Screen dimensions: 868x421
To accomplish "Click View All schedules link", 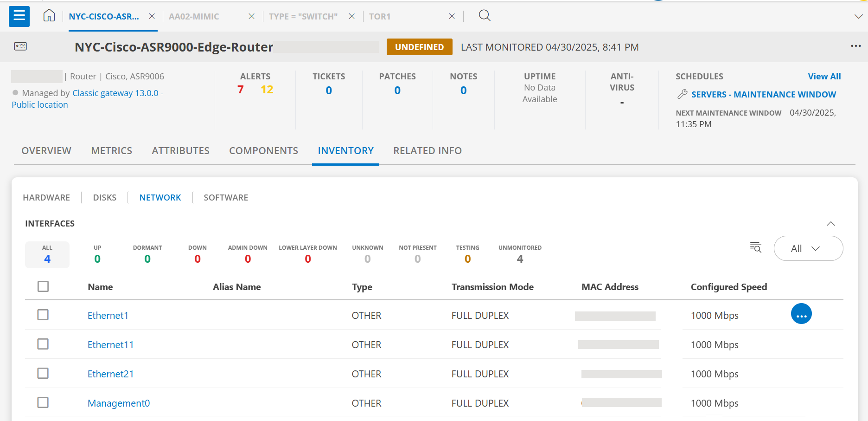I will (824, 77).
